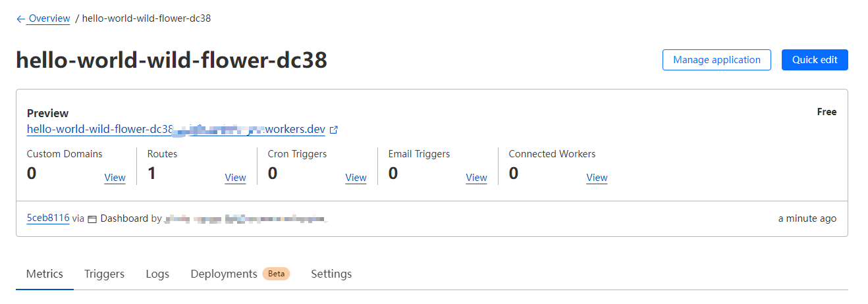Open Manage application button
Image resolution: width=868 pixels, height=304 pixels.
pos(717,60)
